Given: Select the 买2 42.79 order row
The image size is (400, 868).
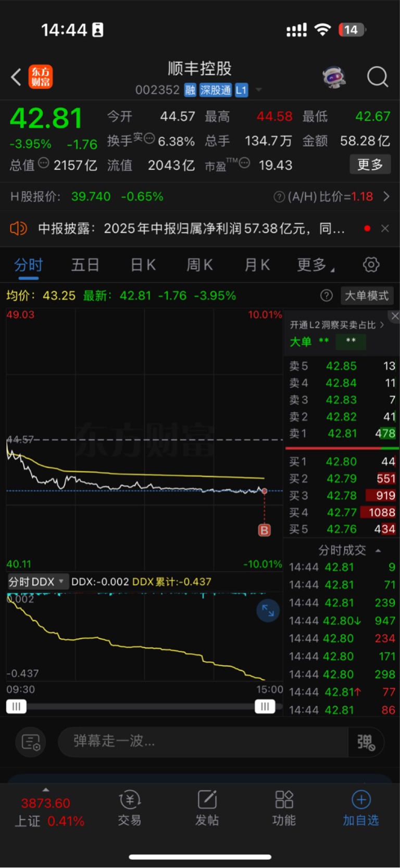Looking at the screenshot, I should tap(342, 479).
